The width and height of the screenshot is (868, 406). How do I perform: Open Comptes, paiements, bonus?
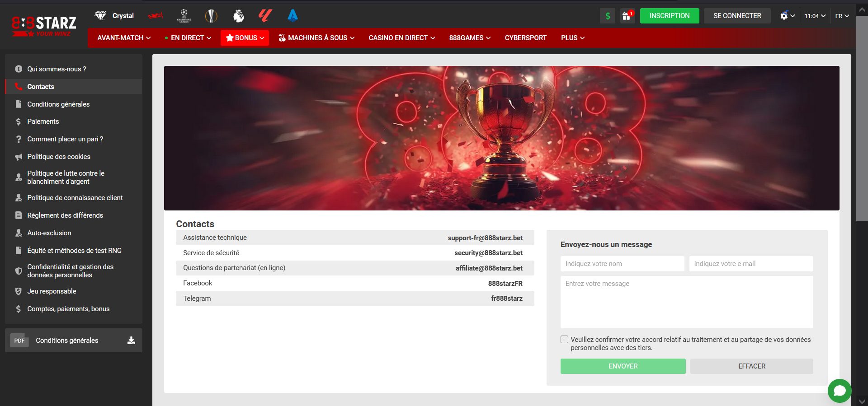click(74, 309)
